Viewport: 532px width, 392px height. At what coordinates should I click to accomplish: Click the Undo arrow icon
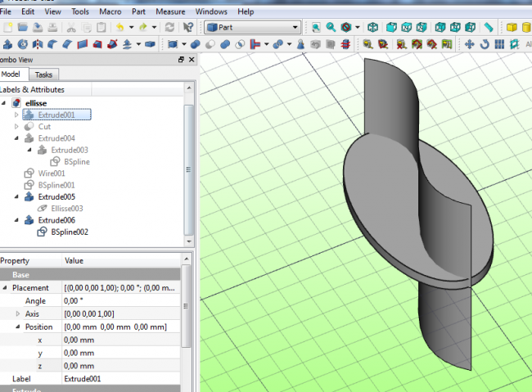120,27
